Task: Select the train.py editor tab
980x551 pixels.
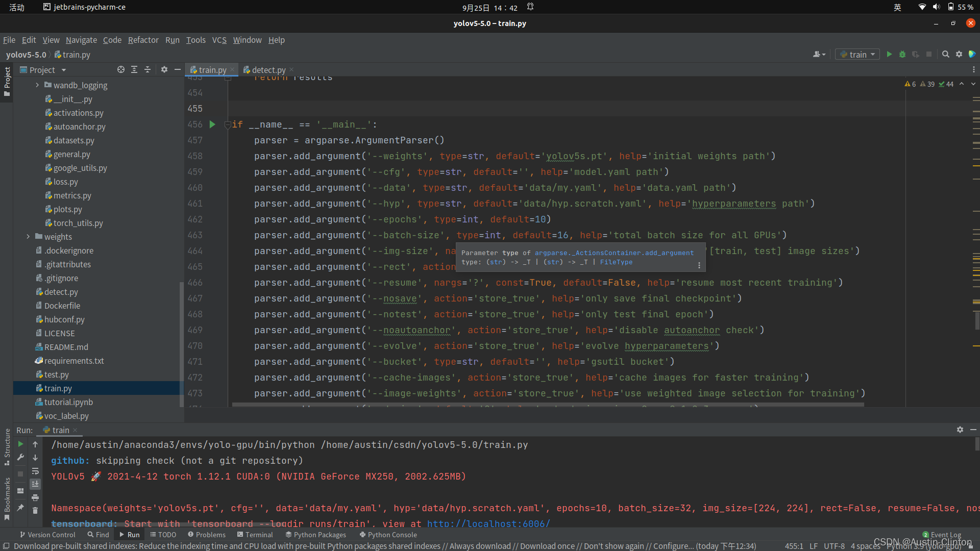Action: 212,70
